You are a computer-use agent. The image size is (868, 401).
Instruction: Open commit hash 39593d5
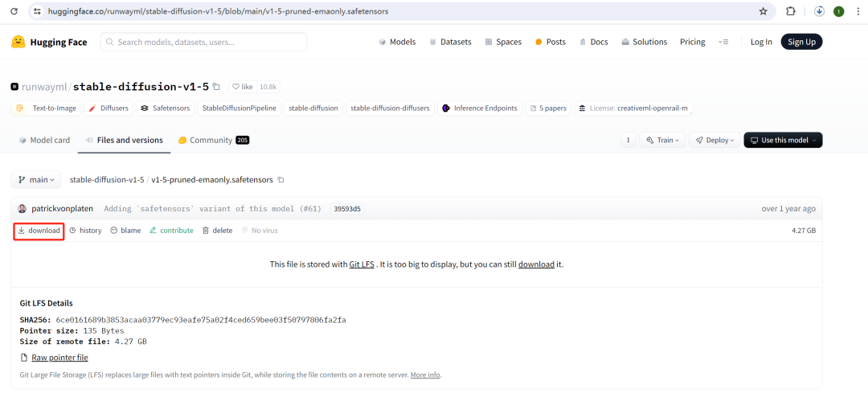[347, 209]
